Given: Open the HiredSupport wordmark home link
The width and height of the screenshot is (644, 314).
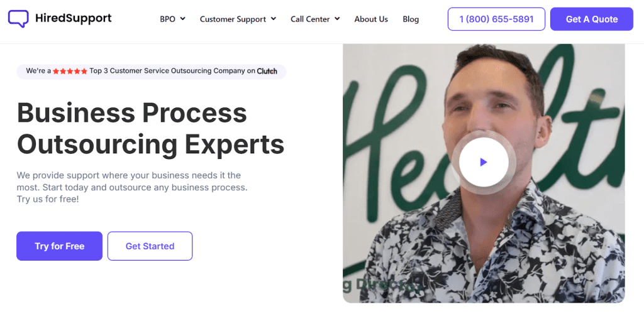Looking at the screenshot, I should [73, 18].
